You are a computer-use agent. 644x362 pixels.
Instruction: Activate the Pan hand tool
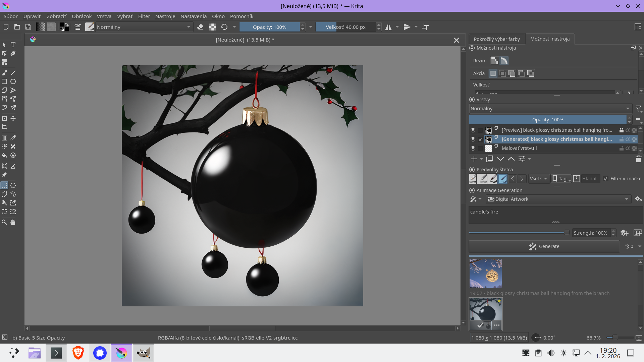tap(13, 222)
